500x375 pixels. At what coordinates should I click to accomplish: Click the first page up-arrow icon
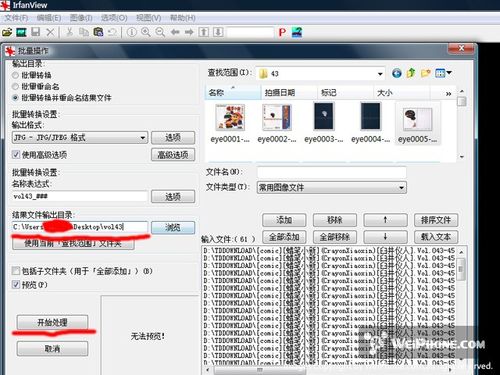pos(204,32)
